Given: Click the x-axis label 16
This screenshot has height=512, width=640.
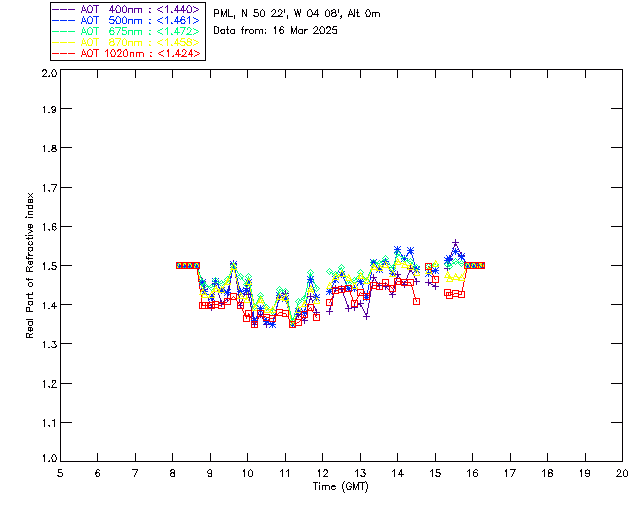Looking at the screenshot, I should point(473,473).
